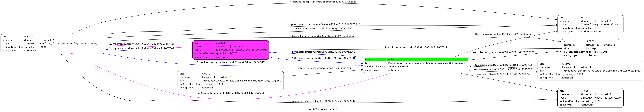Image resolution: width=644 pixels, height=112 pixels.
Task: Click the oi:15033 bitstream node
Action: tap(590, 71)
